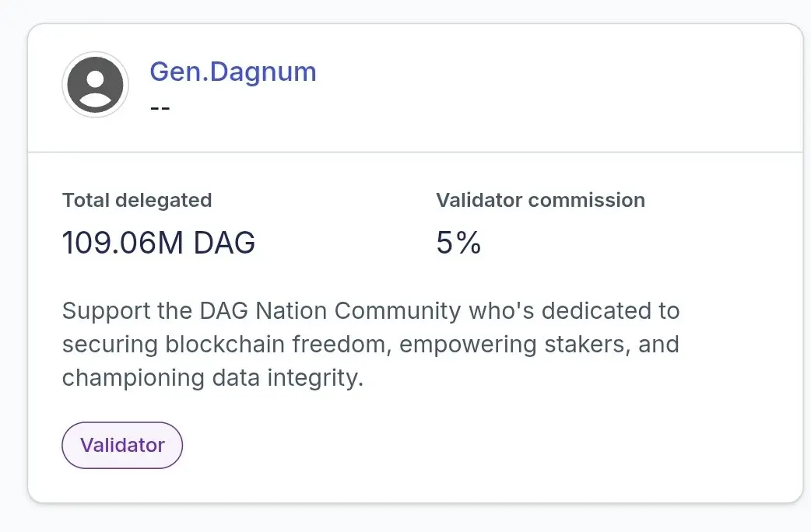The image size is (811, 532).
Task: Click the number 109.06M
Action: pos(123,243)
